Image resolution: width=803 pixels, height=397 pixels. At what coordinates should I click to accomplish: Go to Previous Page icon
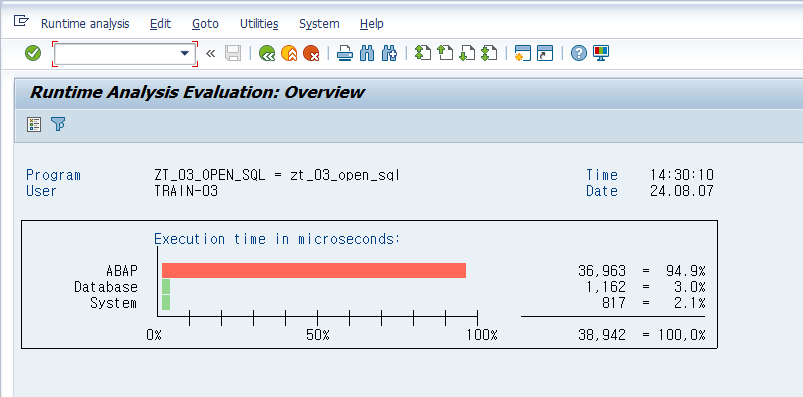point(445,53)
